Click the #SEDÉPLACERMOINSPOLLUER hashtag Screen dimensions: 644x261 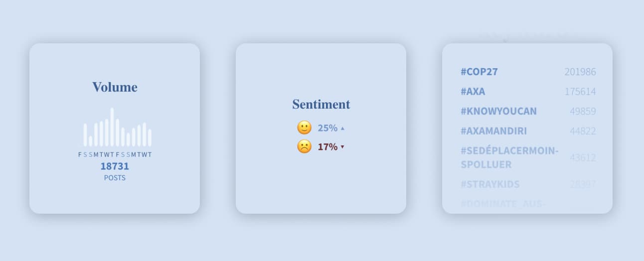[509, 157]
